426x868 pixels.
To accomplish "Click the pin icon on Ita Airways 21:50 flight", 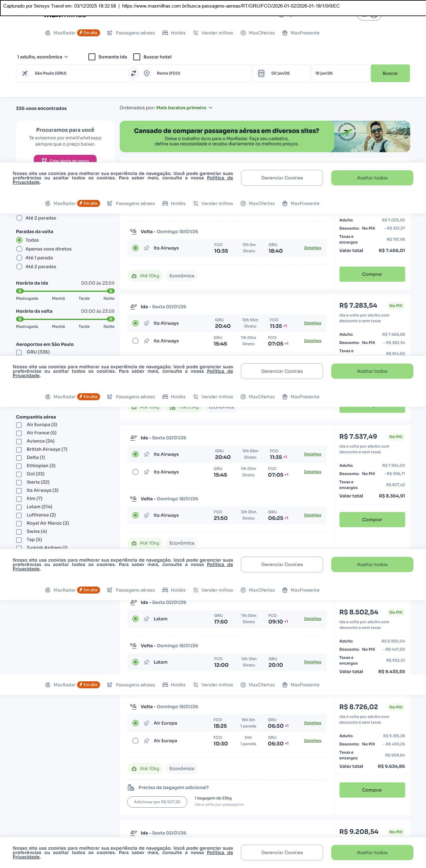I will 147,515.
